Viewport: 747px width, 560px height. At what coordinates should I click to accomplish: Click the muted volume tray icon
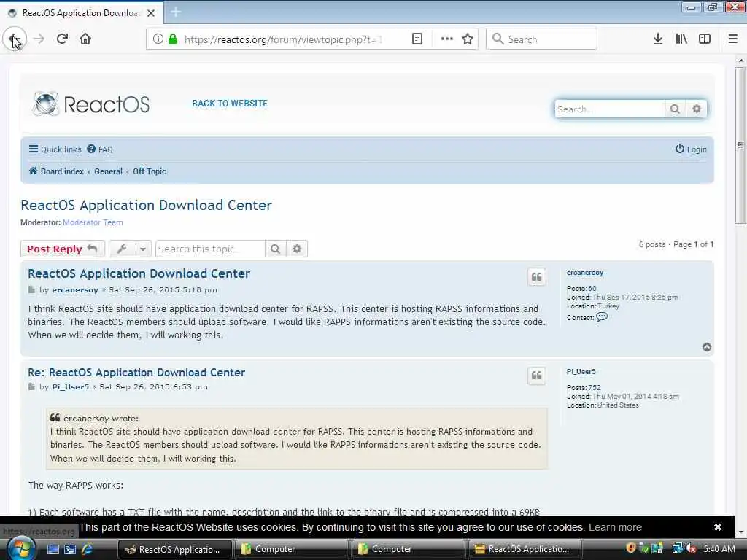tap(690, 549)
